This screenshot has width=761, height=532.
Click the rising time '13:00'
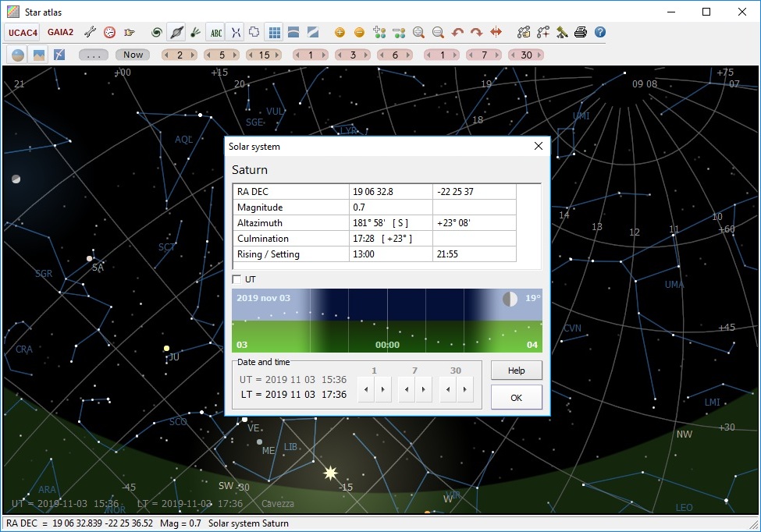pyautogui.click(x=364, y=254)
